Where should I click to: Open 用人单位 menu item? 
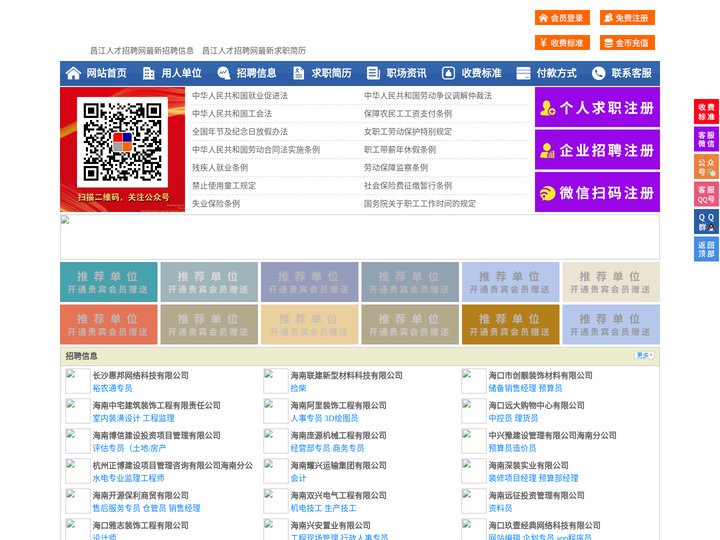pyautogui.click(x=181, y=73)
